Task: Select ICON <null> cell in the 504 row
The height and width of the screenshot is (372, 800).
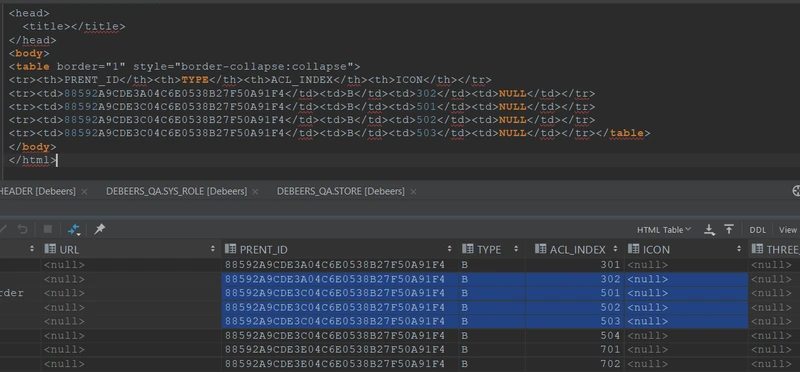Action: [x=686, y=336]
